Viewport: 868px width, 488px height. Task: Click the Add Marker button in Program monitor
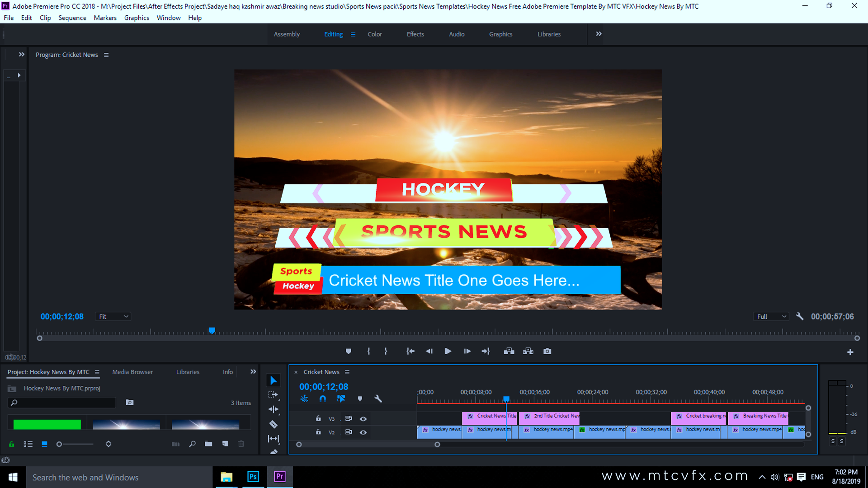(x=348, y=351)
